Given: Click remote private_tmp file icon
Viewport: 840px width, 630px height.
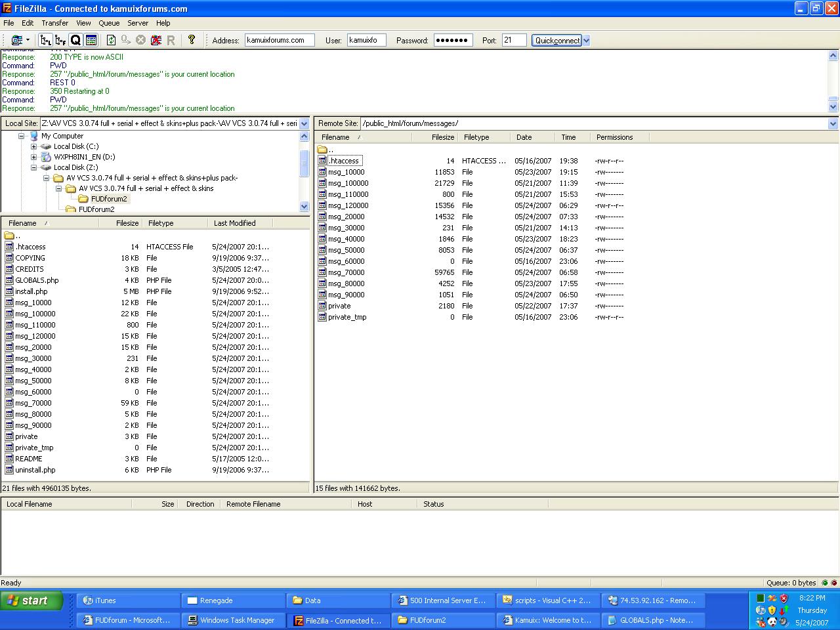Looking at the screenshot, I should tap(322, 317).
